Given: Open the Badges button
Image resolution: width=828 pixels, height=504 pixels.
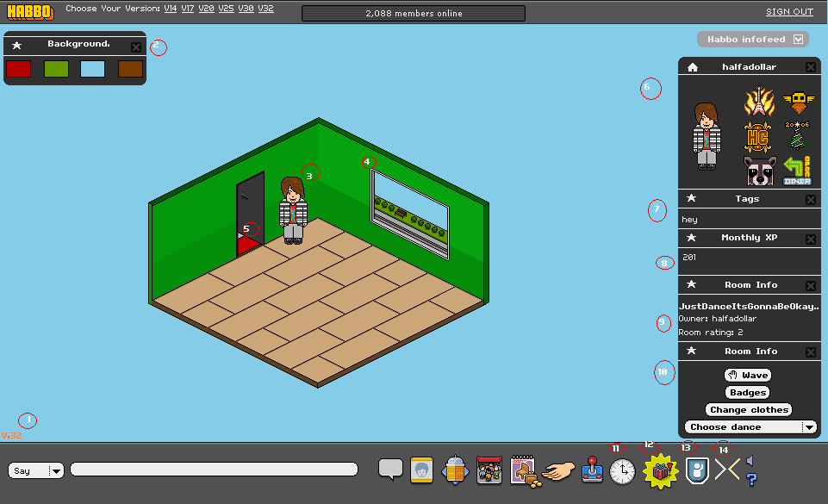Looking at the screenshot, I should [x=748, y=393].
